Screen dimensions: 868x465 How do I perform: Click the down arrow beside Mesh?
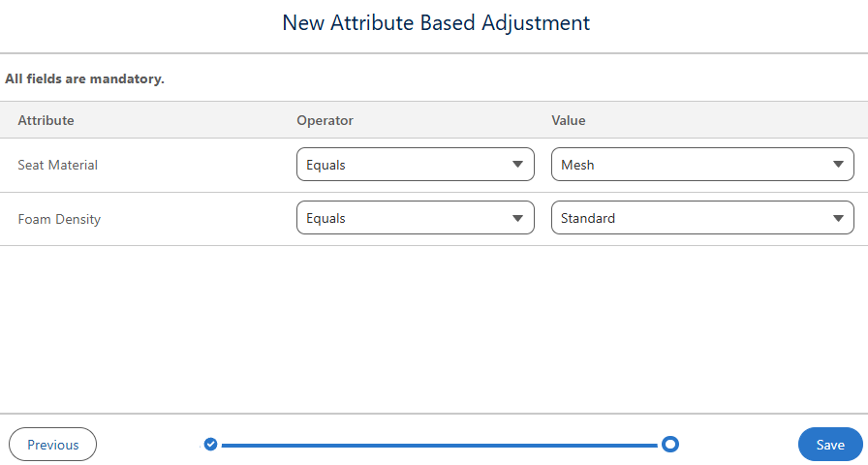point(838,165)
